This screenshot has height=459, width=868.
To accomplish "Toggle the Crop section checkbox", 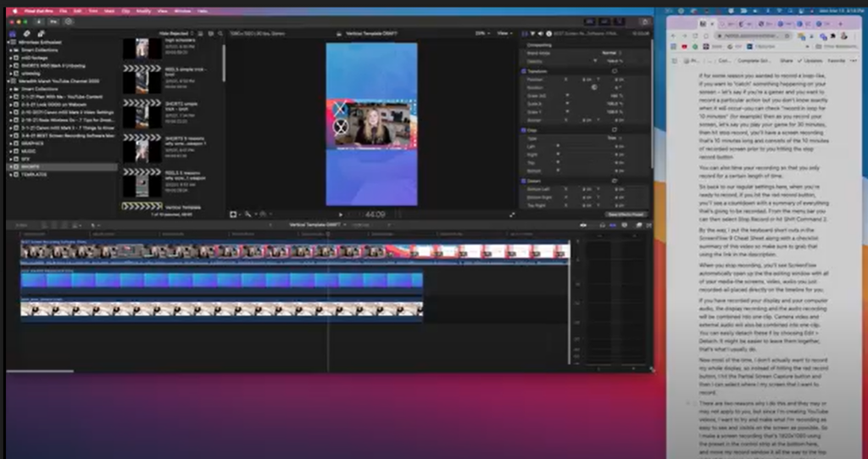I will (x=524, y=131).
